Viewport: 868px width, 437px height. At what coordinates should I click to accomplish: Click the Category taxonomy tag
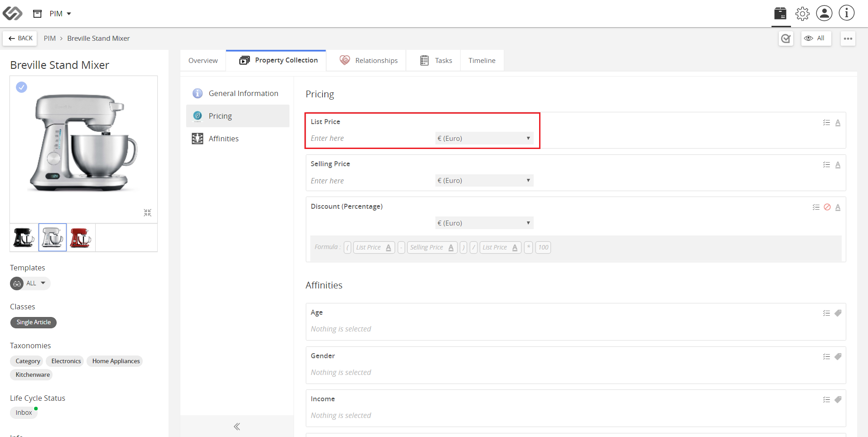point(27,361)
